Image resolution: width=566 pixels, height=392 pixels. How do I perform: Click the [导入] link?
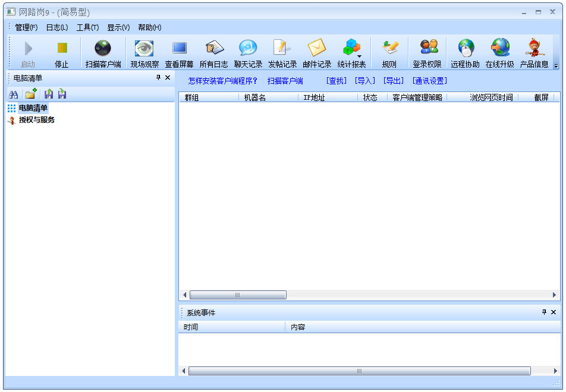pyautogui.click(x=364, y=81)
